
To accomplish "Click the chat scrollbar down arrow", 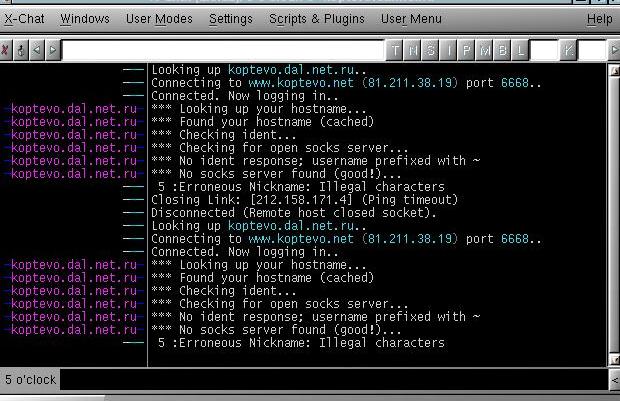I will (x=614, y=360).
